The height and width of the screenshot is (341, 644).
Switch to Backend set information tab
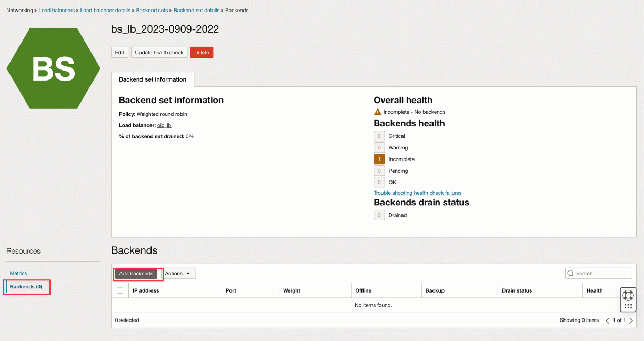(x=153, y=79)
